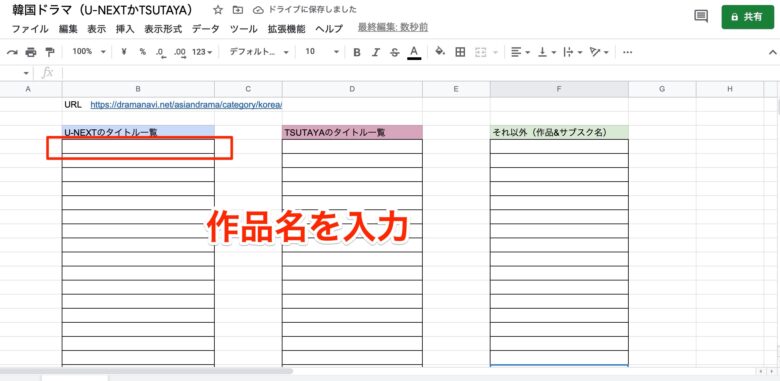Open the fill color bucket tool

point(440,52)
